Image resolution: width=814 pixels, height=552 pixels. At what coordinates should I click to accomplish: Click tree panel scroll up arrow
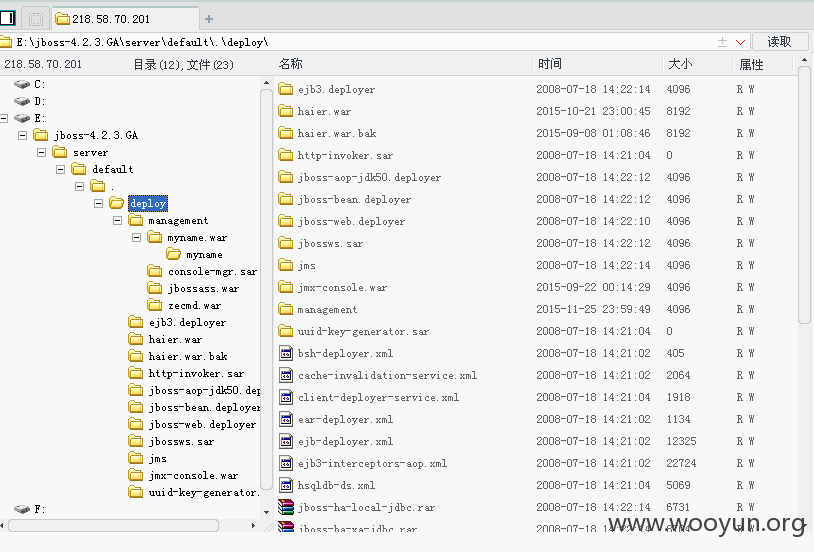(266, 83)
